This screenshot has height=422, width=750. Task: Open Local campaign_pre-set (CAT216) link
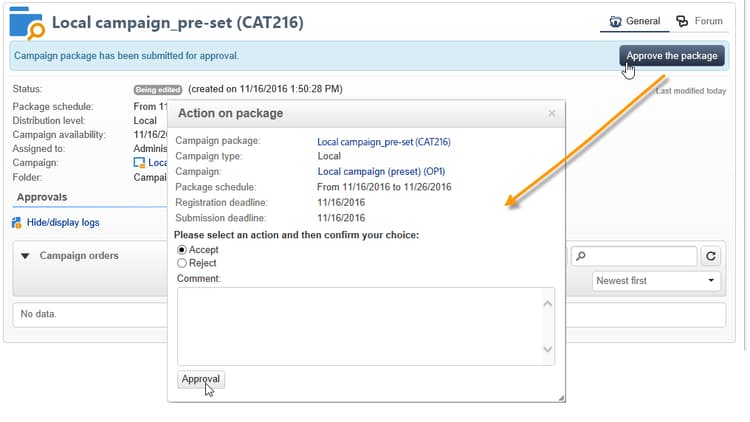coord(383,142)
